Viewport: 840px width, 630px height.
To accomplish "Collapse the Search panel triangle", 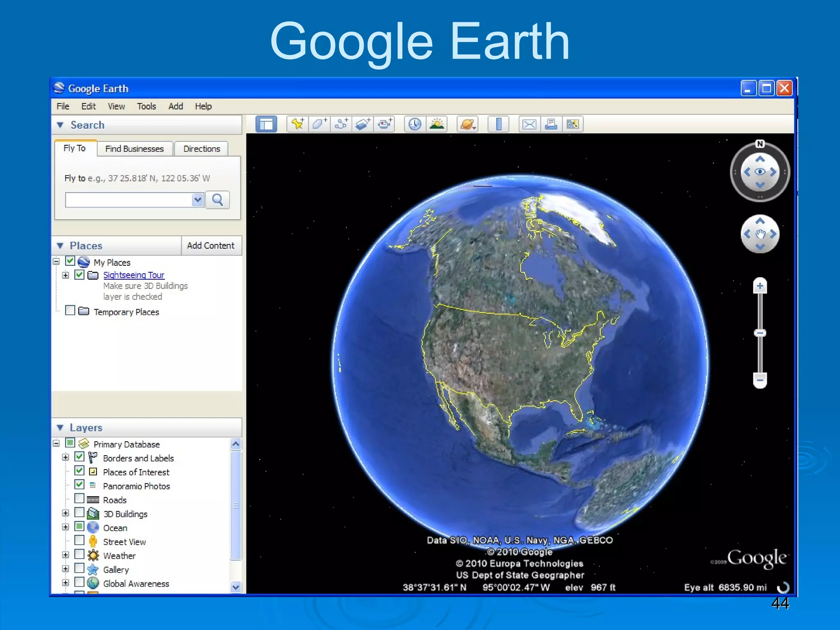I will tap(60, 125).
